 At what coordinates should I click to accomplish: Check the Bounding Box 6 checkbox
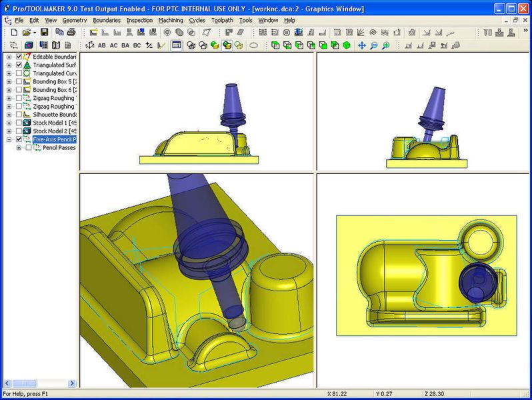click(x=19, y=89)
